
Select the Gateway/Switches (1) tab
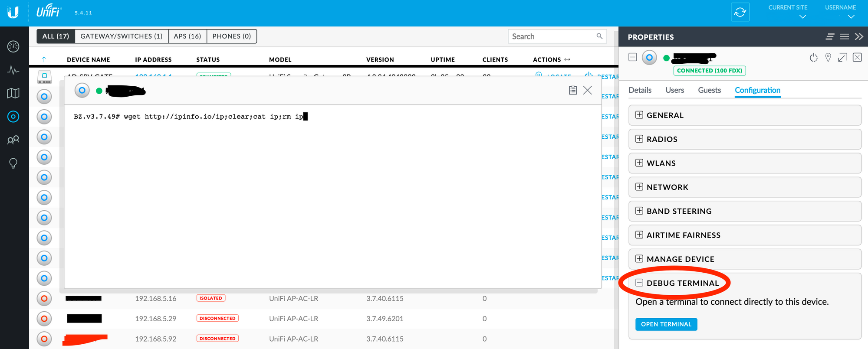coord(122,36)
